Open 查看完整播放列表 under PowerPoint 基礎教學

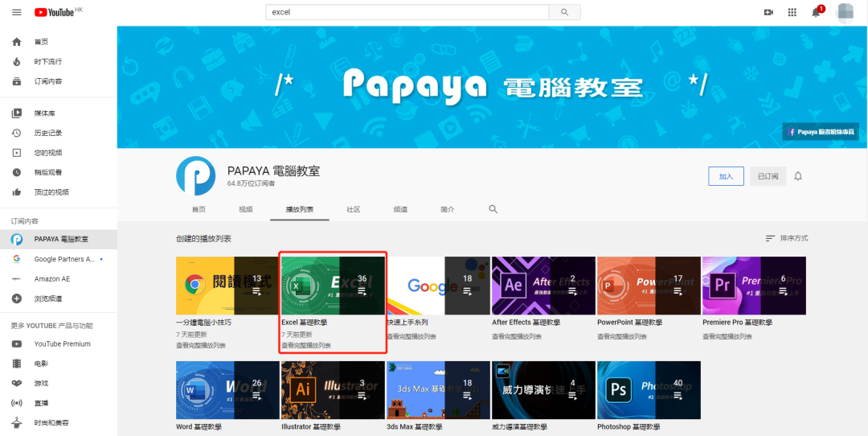pos(622,336)
